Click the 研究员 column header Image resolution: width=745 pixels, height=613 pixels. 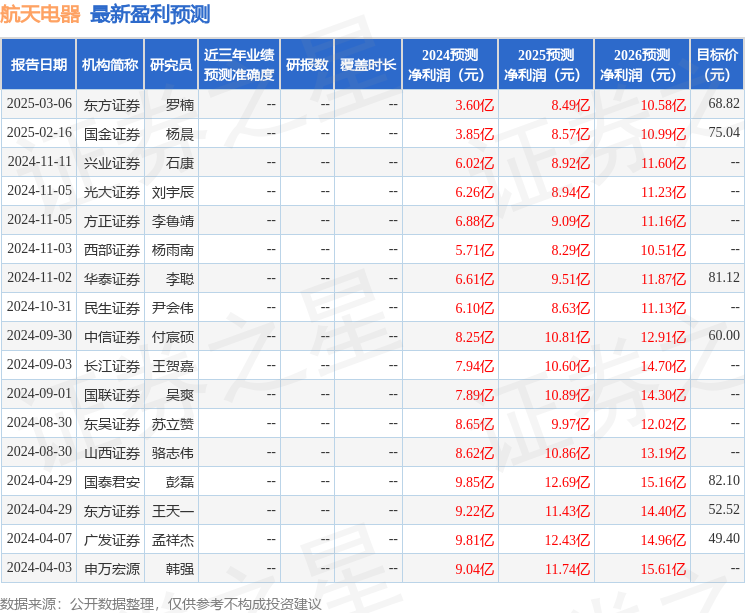coord(171,65)
